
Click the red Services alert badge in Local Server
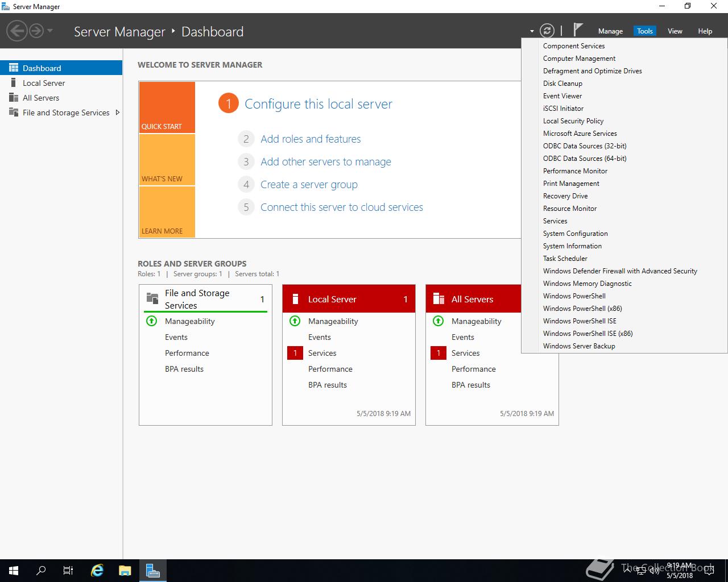coord(295,353)
